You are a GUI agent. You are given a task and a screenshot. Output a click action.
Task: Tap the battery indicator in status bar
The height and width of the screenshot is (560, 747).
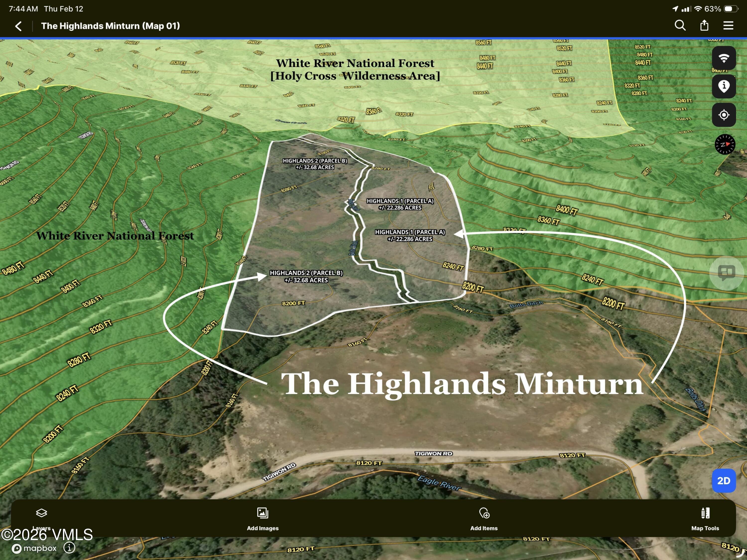click(x=730, y=9)
